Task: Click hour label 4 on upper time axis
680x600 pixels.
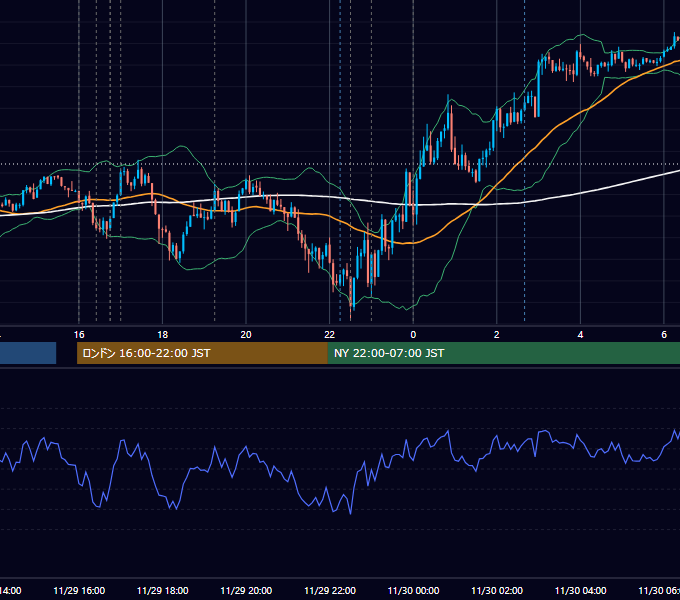Action: coord(580,335)
